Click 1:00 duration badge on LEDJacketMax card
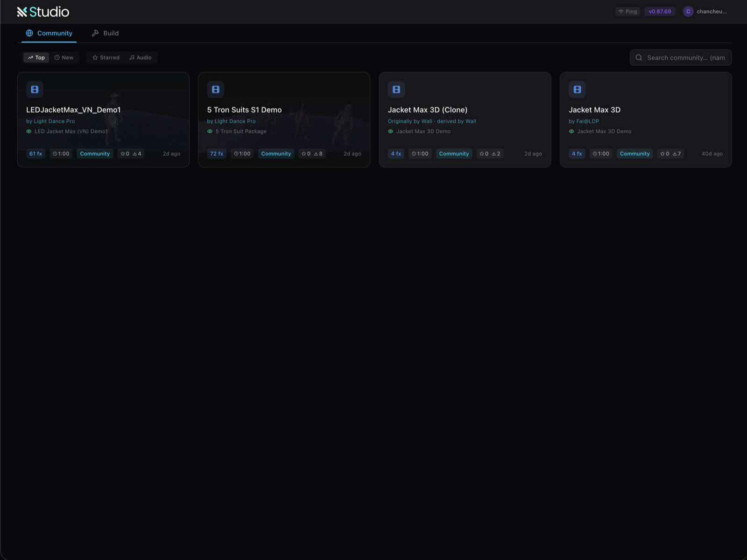The height and width of the screenshot is (560, 747). 61,154
